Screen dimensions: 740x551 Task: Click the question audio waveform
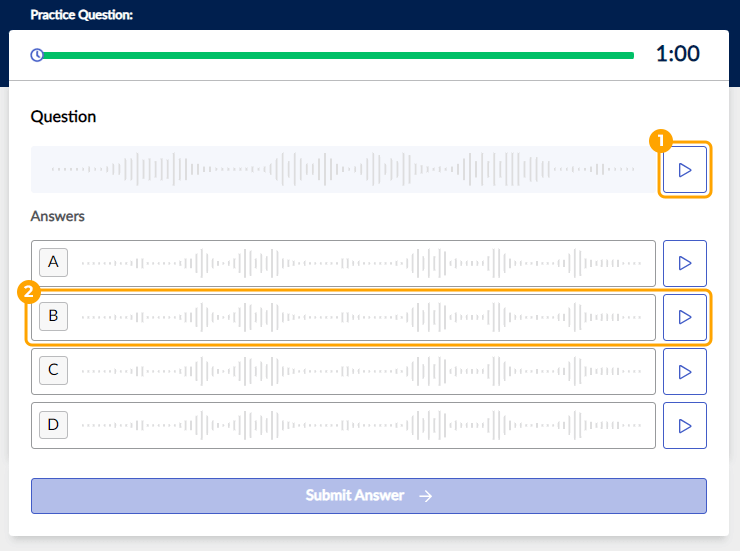point(343,170)
